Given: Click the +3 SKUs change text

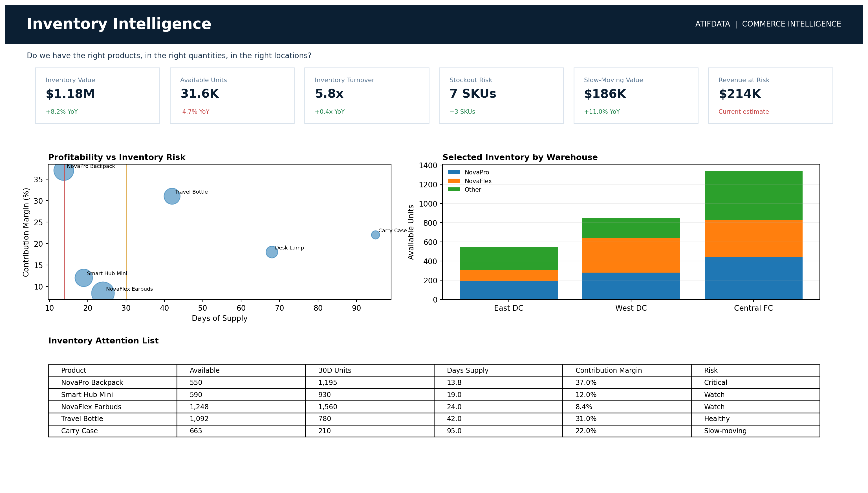Looking at the screenshot, I should (462, 112).
